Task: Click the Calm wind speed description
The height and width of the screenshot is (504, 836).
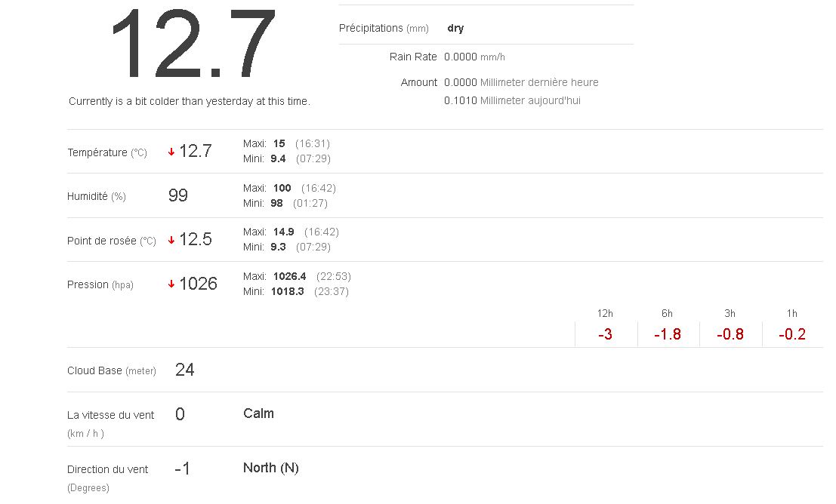Action: pyautogui.click(x=258, y=413)
